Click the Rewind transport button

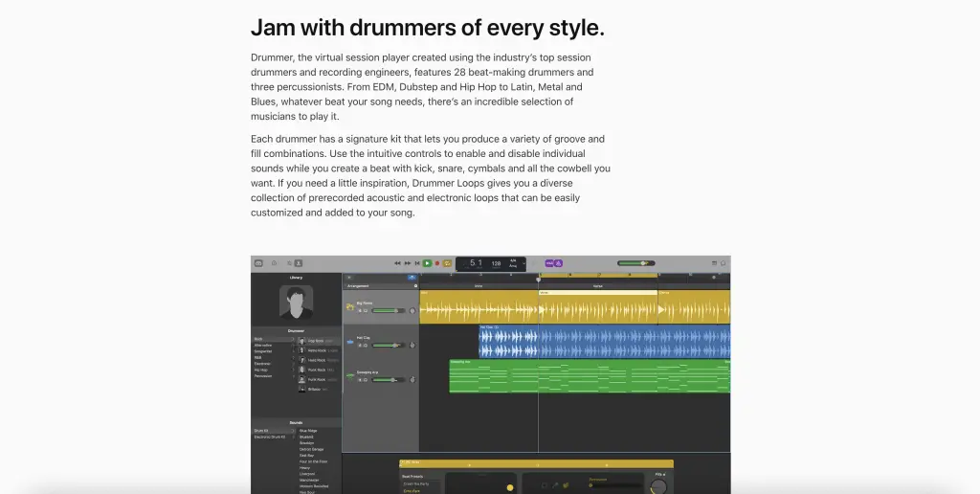397,263
